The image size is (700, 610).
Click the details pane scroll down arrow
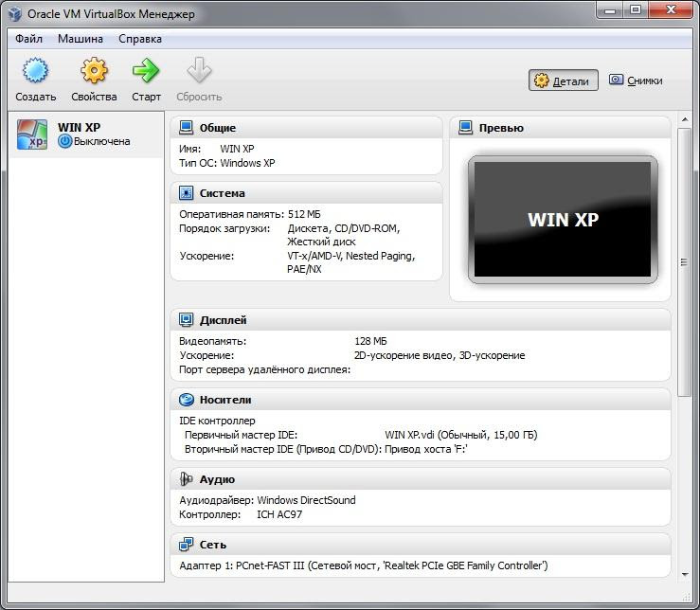(685, 575)
